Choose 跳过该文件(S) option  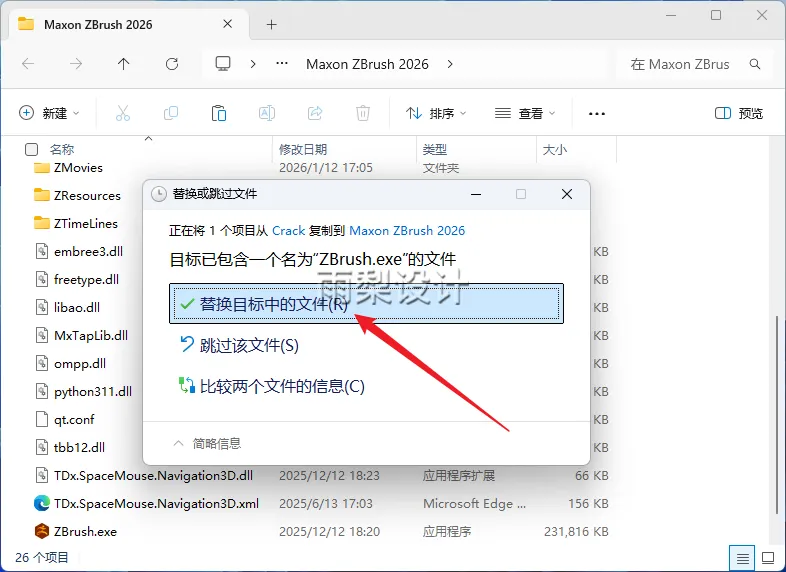(239, 345)
